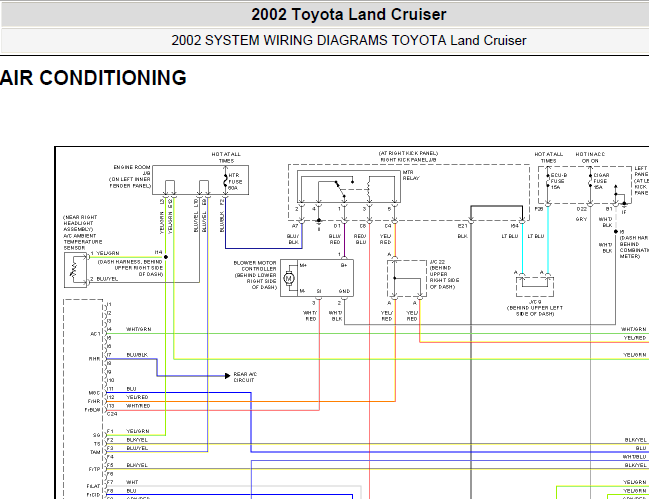Click the "WHT/RED" label beside pin 13
Image resolution: width=649 pixels, height=499 pixels.
click(x=138, y=406)
